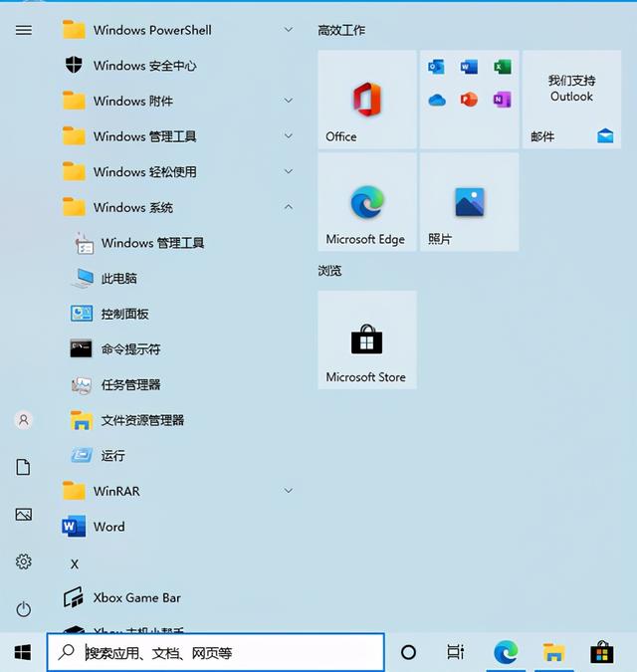Open Microsoft Store from the taskbar

tap(602, 652)
